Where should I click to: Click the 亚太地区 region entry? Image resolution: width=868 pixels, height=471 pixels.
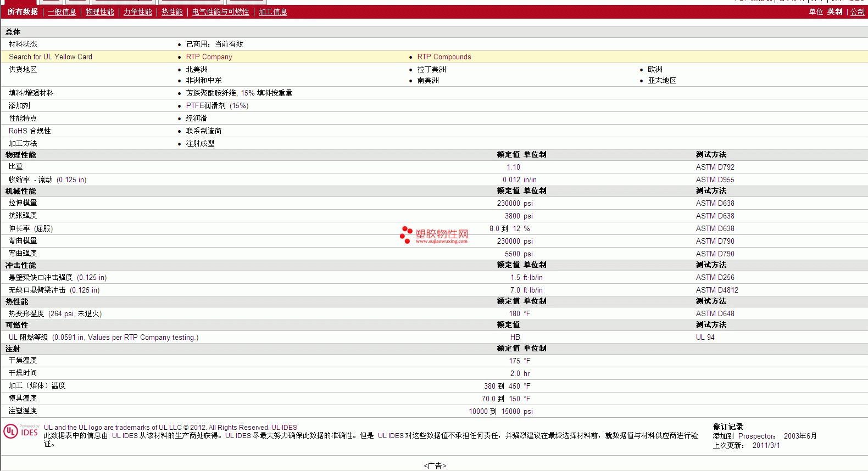662,80
